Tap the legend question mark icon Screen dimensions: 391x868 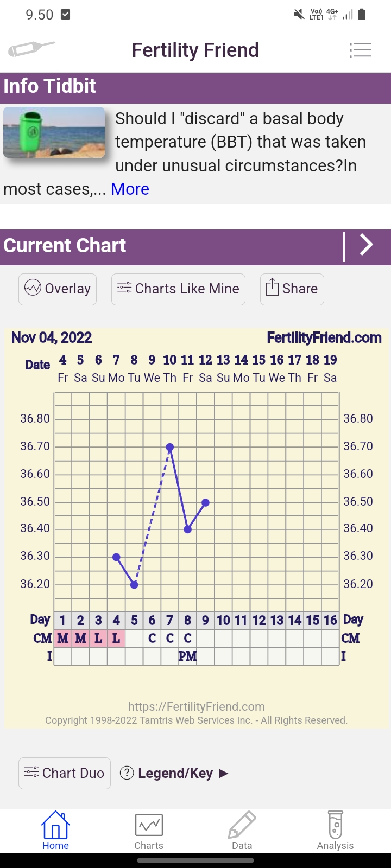[x=127, y=773]
